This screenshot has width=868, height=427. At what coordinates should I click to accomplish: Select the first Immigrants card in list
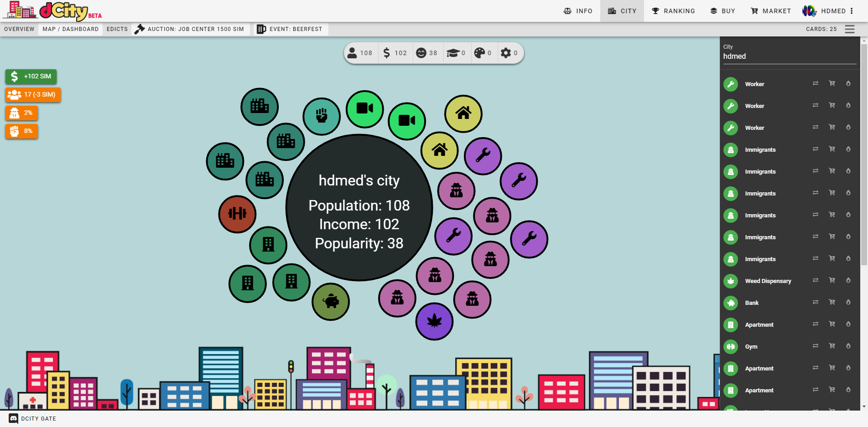(x=760, y=150)
